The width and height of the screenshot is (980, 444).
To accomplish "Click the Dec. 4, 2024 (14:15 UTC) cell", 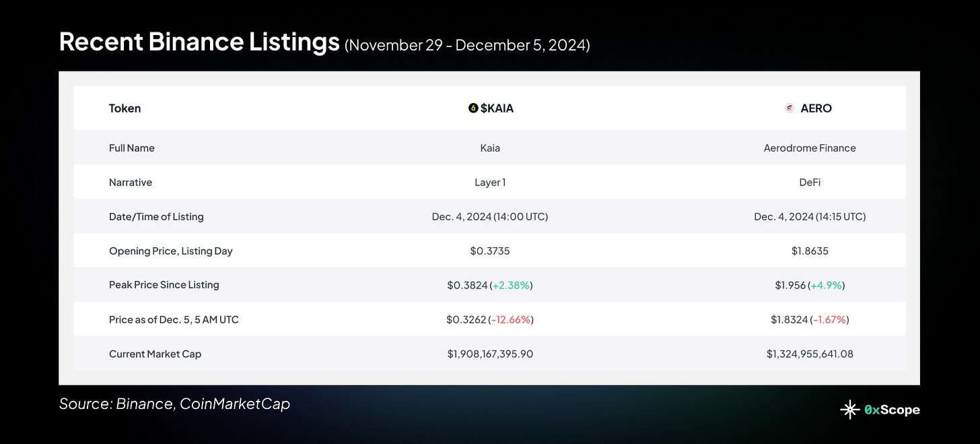I will coord(810,216).
